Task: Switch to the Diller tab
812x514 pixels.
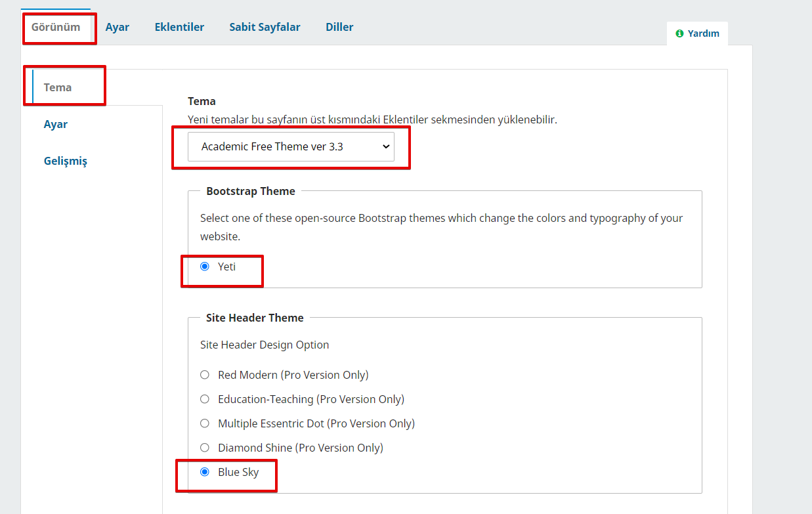Action: pos(339,27)
